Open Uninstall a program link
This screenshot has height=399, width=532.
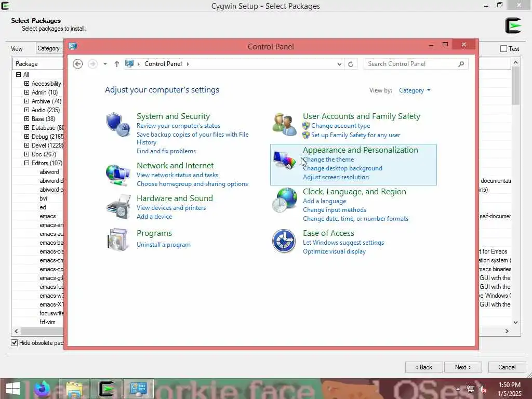tap(164, 245)
